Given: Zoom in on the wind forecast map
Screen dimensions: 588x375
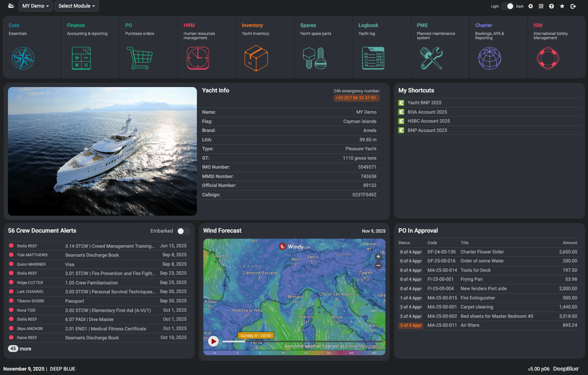Looking at the screenshot, I should (x=378, y=257).
